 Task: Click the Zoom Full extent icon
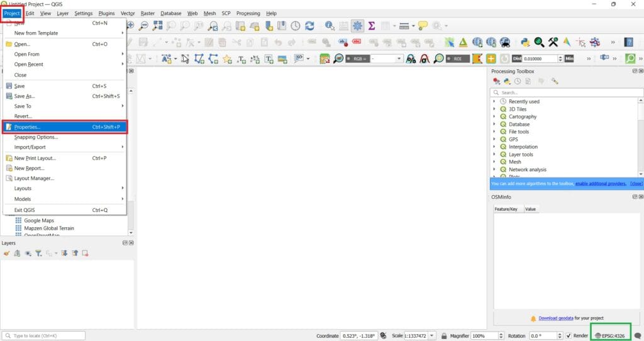(x=157, y=26)
